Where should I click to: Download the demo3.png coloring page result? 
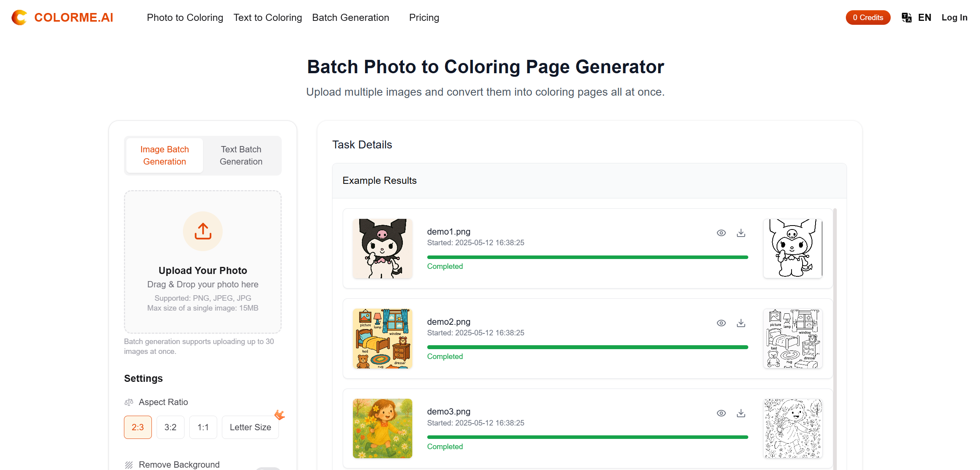point(741,413)
